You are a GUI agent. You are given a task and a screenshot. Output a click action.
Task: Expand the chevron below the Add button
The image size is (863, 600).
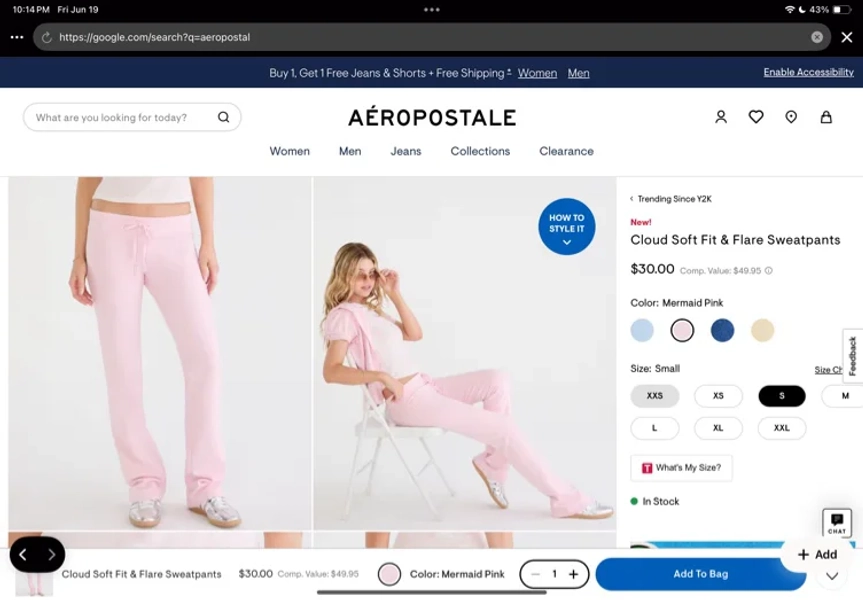click(x=832, y=576)
